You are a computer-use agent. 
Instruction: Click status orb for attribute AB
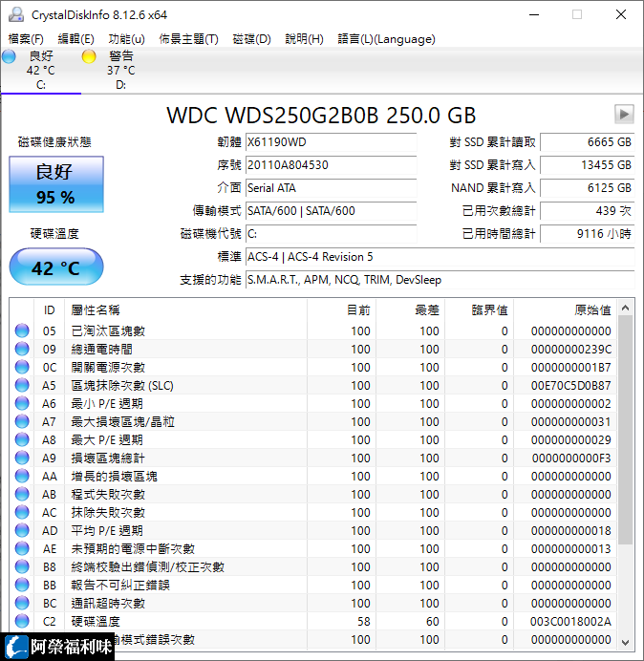click(x=22, y=494)
